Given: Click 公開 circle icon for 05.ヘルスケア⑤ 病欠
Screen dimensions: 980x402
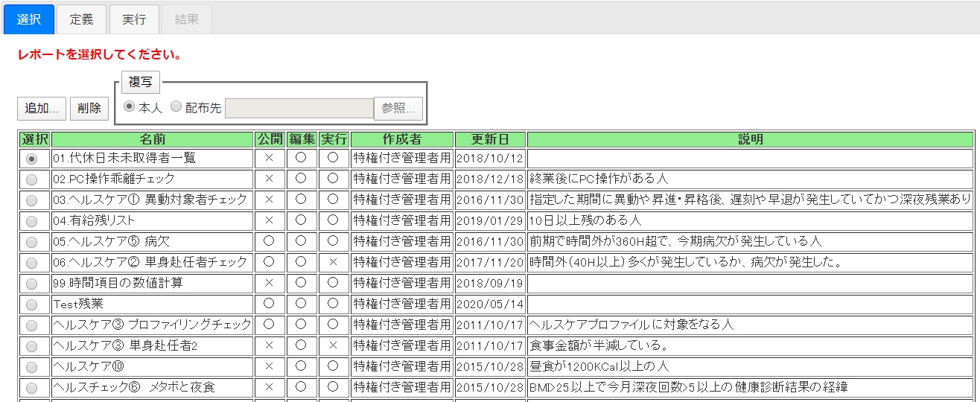Looking at the screenshot, I should 270,241.
